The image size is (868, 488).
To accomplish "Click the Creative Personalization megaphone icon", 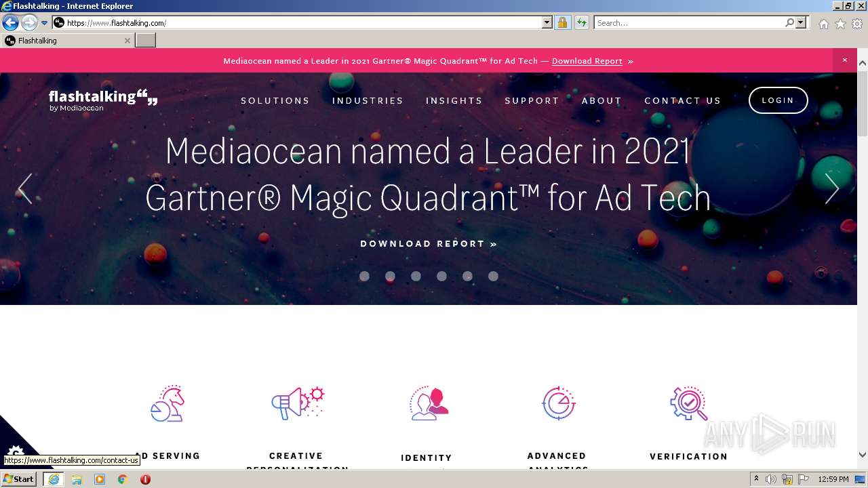I will click(x=298, y=403).
